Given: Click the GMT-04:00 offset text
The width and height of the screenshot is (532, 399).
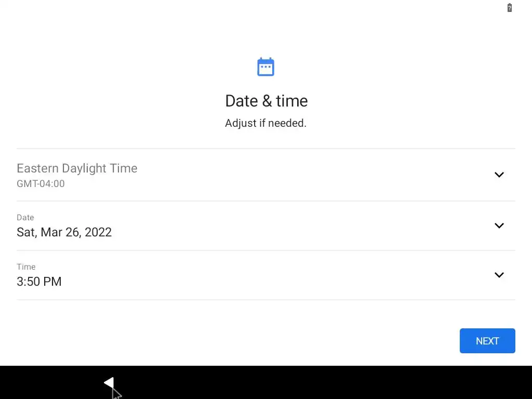Looking at the screenshot, I should coord(41,183).
